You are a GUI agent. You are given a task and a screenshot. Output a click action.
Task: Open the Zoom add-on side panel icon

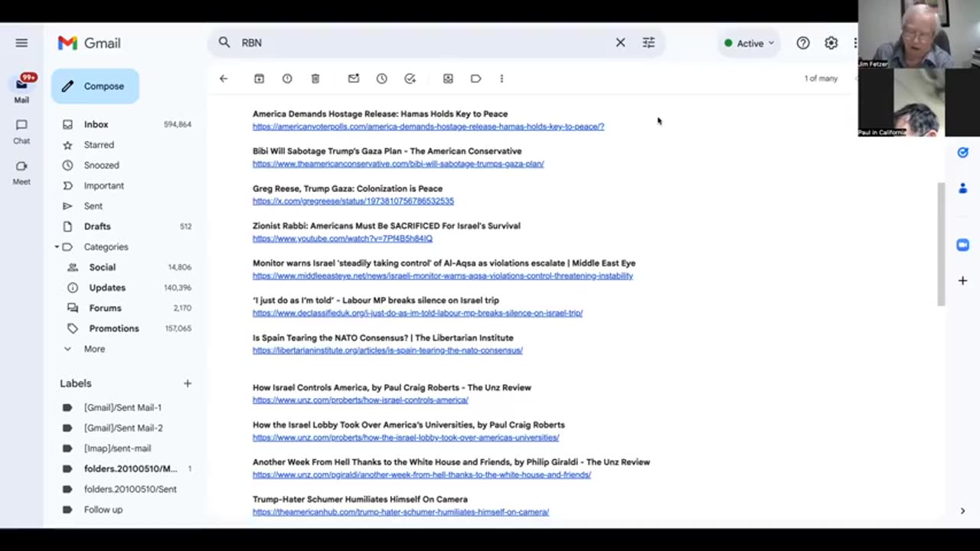tap(962, 245)
